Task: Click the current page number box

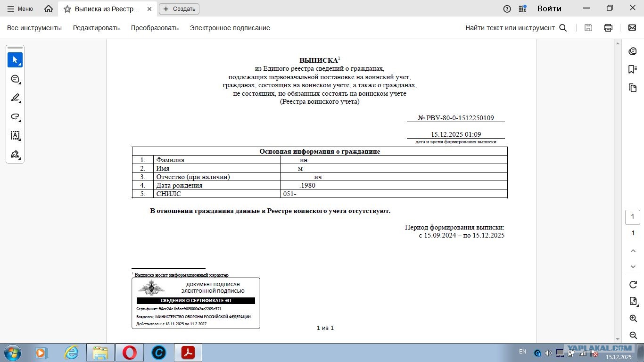Action: [x=633, y=217]
